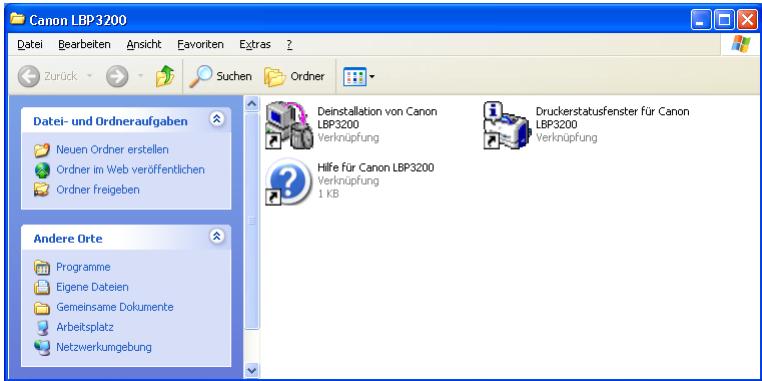The image size is (762, 381).
Task: Open the Favoriten menu
Action: coord(200,45)
